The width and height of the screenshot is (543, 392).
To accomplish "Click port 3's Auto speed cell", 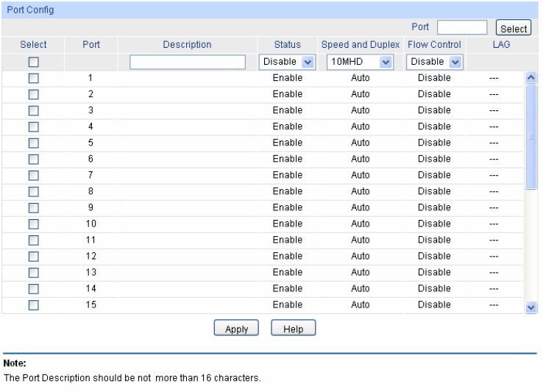I will (360, 110).
